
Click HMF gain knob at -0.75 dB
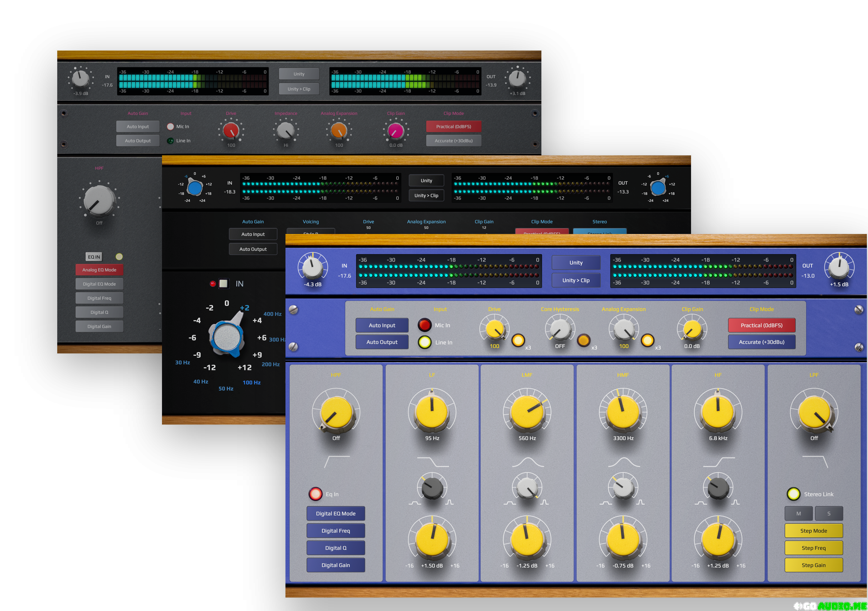point(623,540)
